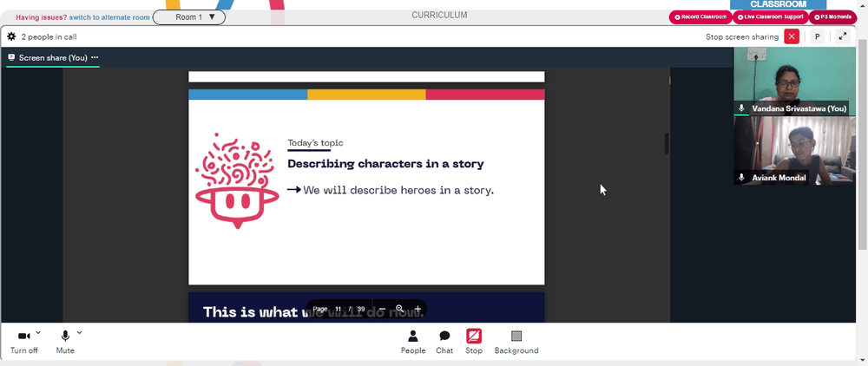Click the red X to stop screen sharing
Viewport: 868px width, 366px height.
point(792,37)
